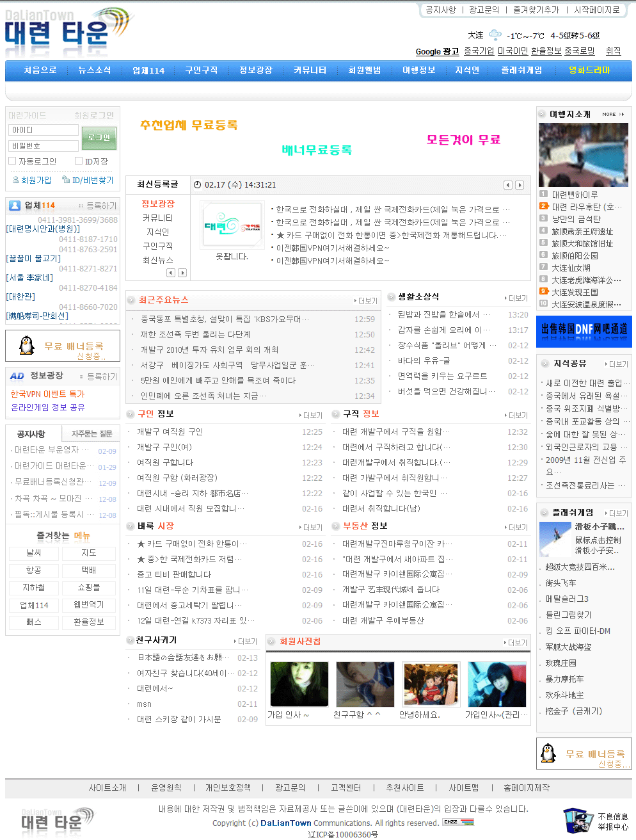
Task: Click the 환율정보 shortcut button
Action: pyautogui.click(x=89, y=622)
